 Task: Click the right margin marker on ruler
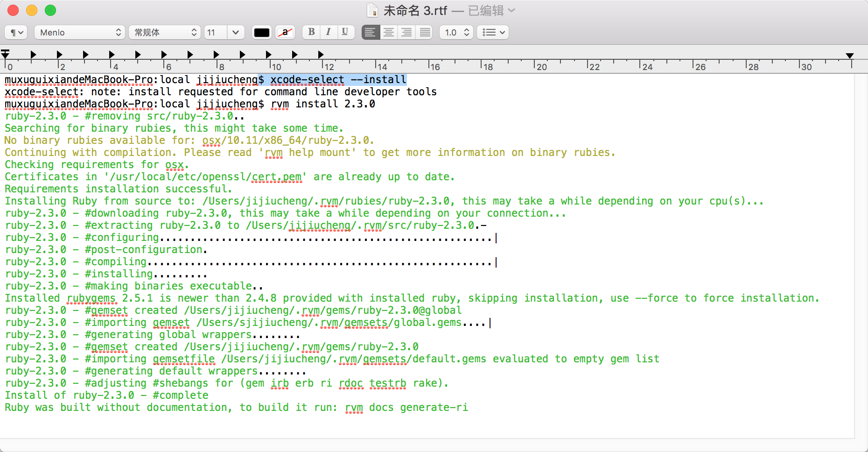pyautogui.click(x=850, y=56)
